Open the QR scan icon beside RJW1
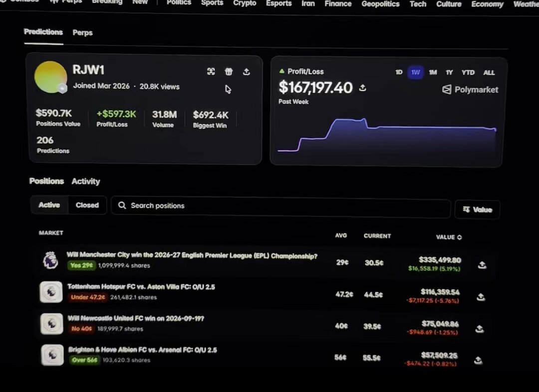Viewport: 539px width, 392px height. (x=211, y=71)
